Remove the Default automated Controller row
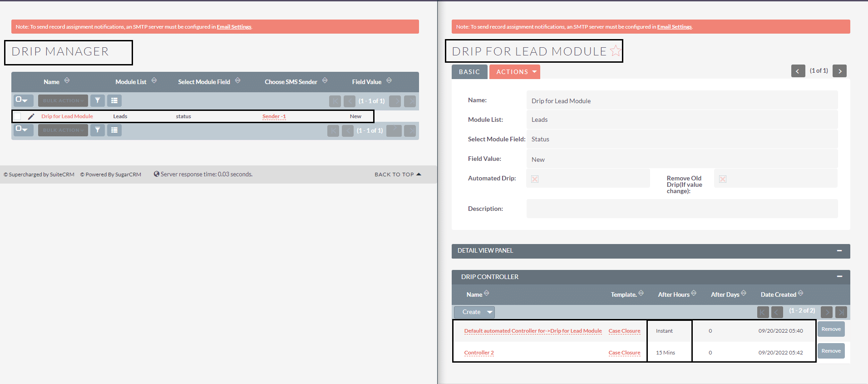 click(831, 329)
